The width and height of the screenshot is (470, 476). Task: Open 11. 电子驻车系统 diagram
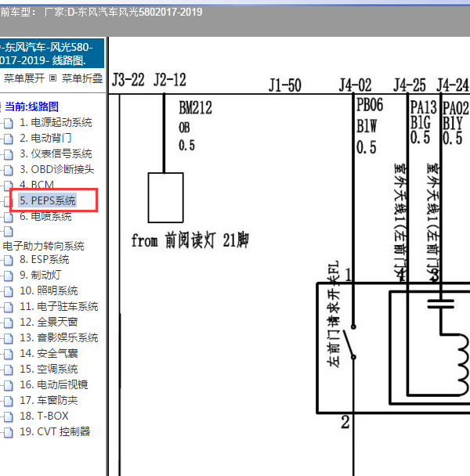point(59,306)
